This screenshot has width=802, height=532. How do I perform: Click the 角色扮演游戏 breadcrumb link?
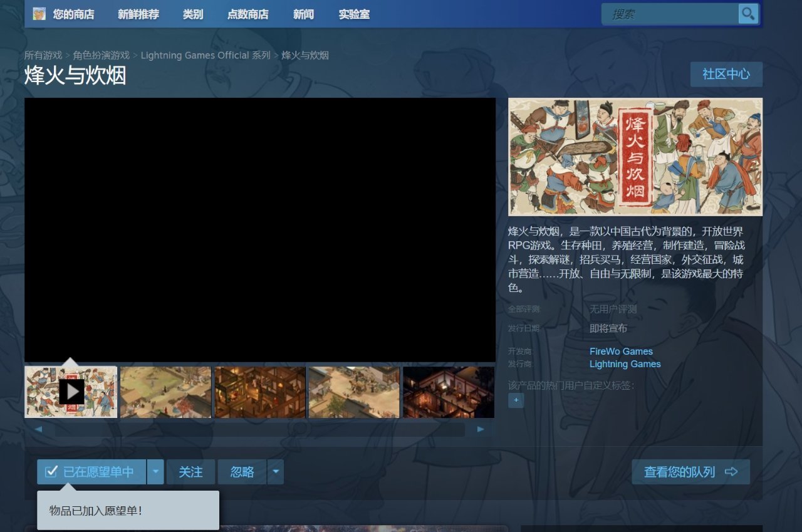(101, 55)
